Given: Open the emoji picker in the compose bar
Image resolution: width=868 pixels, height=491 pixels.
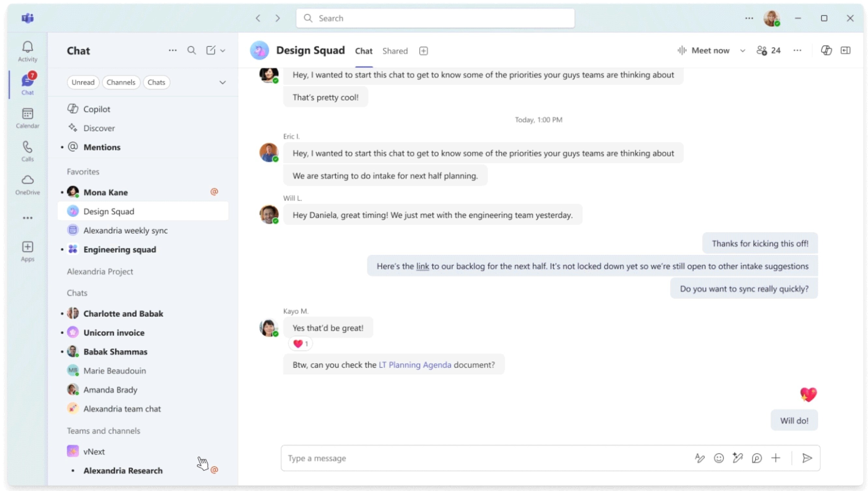Looking at the screenshot, I should 719,458.
